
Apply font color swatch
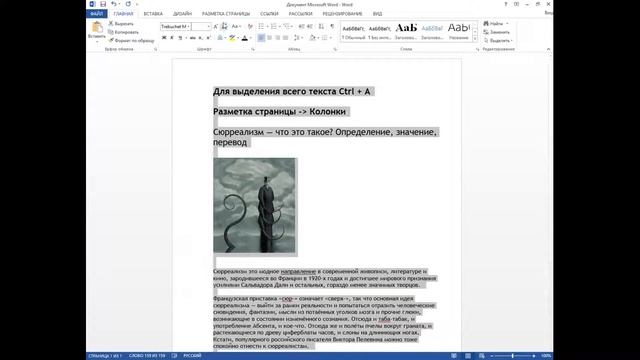(244, 38)
